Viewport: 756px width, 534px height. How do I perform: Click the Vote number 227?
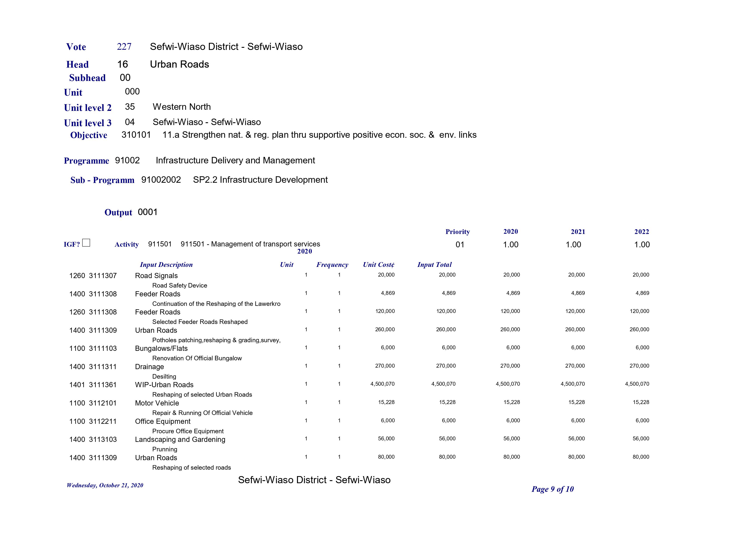tap(124, 47)
